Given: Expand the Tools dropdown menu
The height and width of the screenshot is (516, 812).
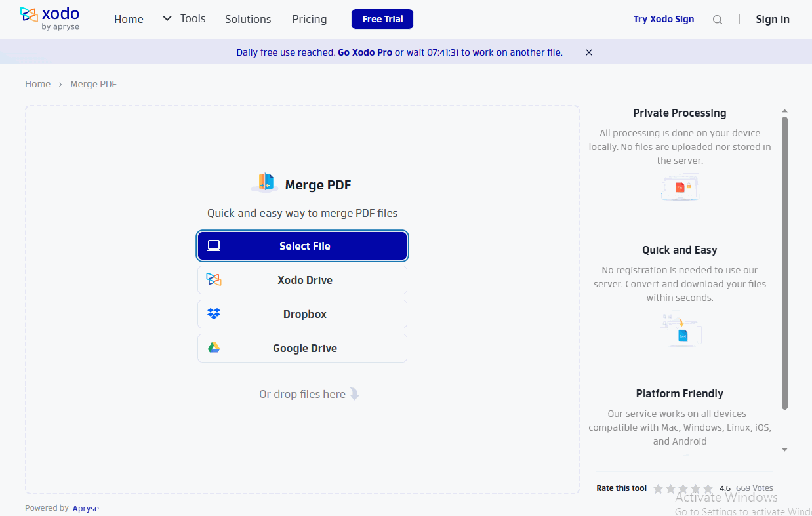Looking at the screenshot, I should pos(184,19).
